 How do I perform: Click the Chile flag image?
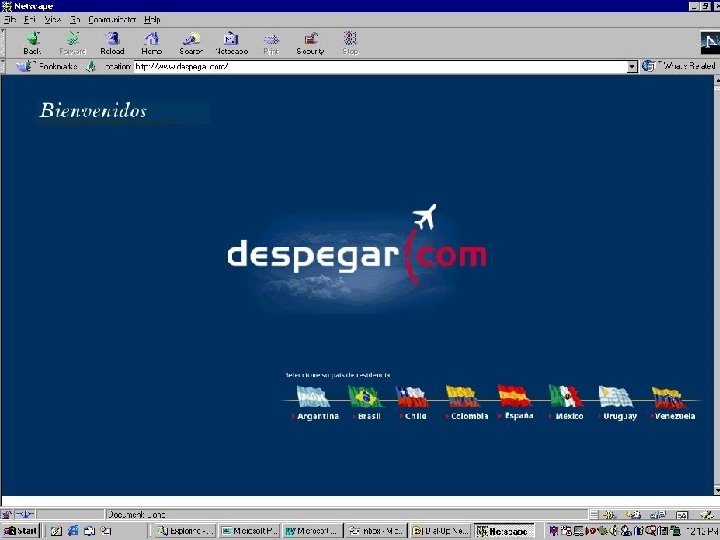(412, 396)
